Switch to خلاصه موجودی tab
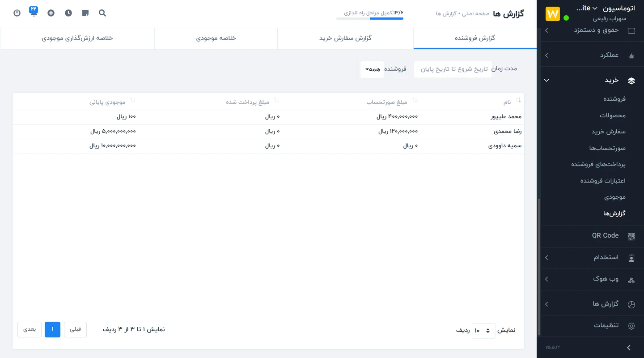 click(x=216, y=38)
